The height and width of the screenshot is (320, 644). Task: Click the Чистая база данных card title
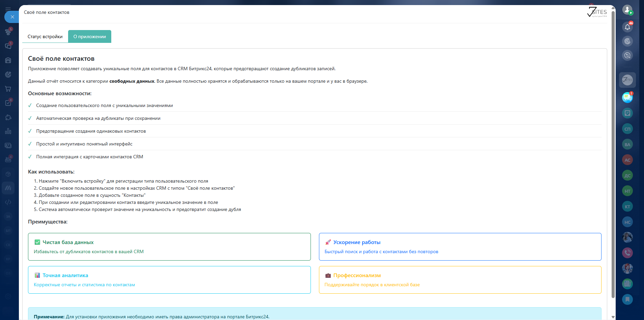[68, 242]
